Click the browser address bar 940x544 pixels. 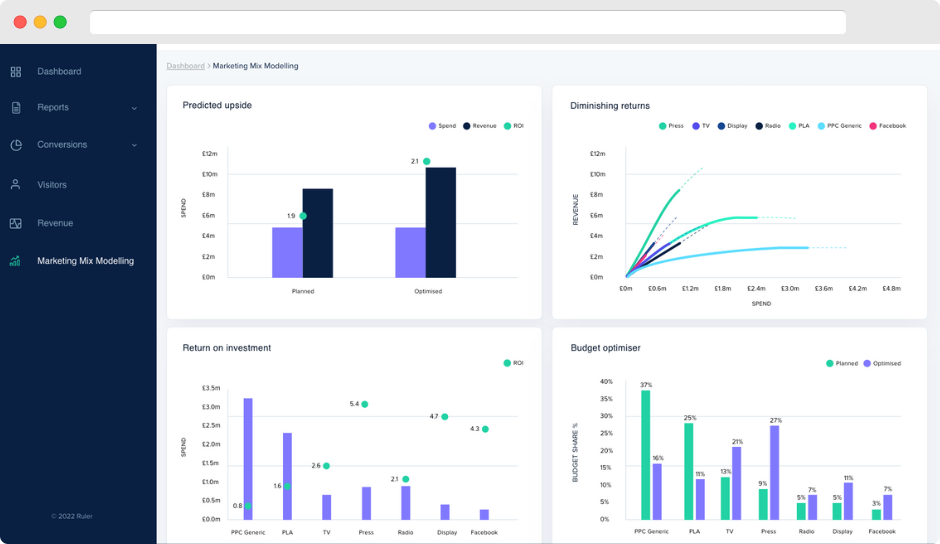click(x=468, y=22)
